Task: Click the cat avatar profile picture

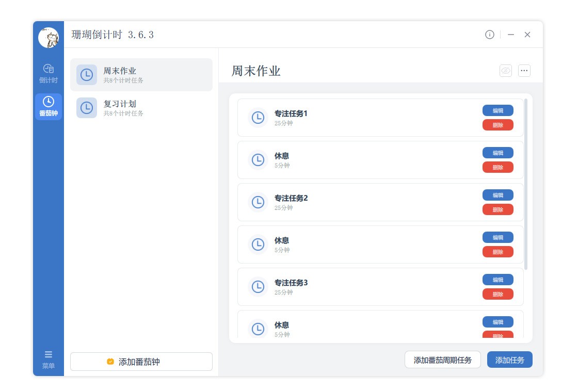Action: click(49, 38)
